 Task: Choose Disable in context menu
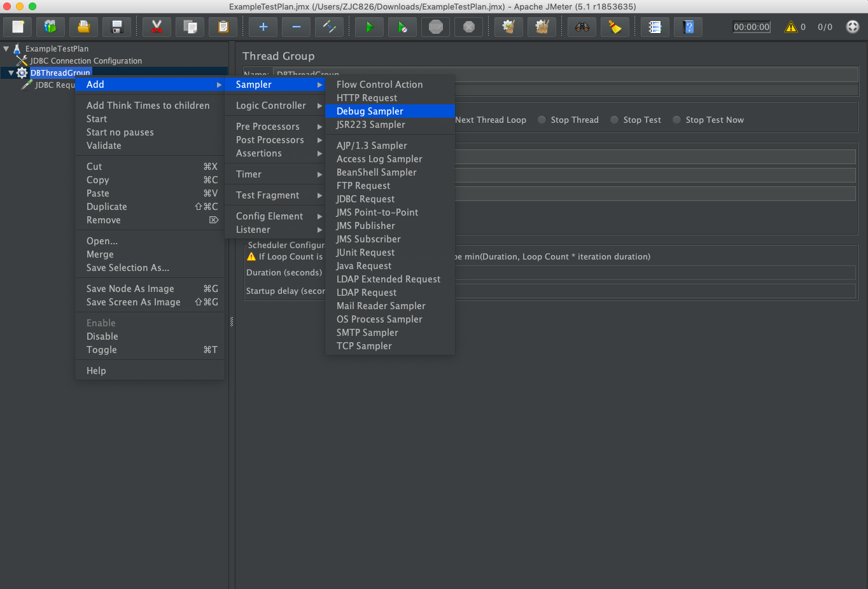click(150, 336)
